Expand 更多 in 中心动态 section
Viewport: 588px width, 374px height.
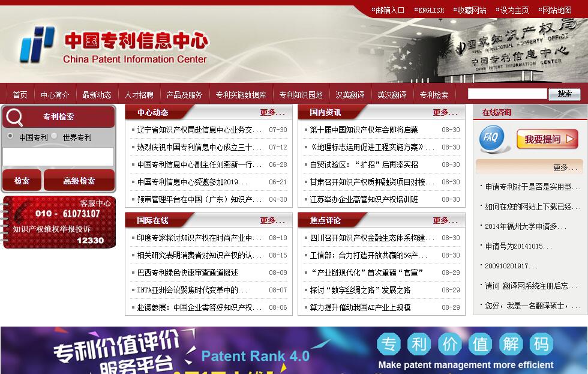[272, 112]
